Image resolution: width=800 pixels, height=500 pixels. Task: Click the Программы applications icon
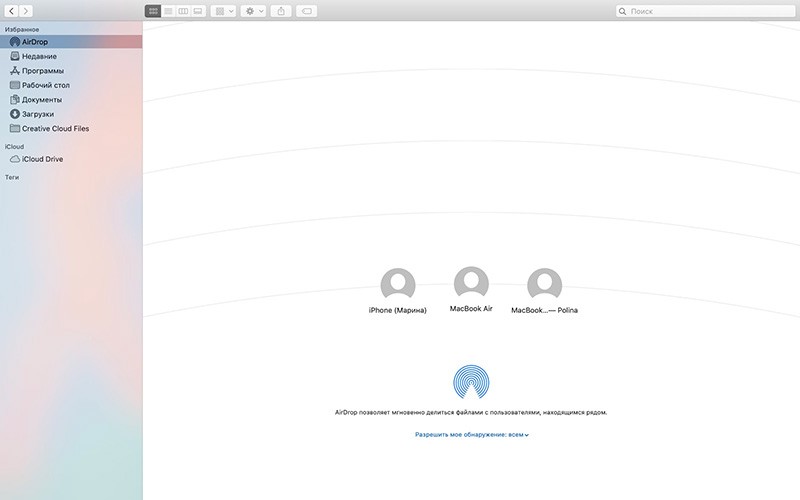(15, 70)
